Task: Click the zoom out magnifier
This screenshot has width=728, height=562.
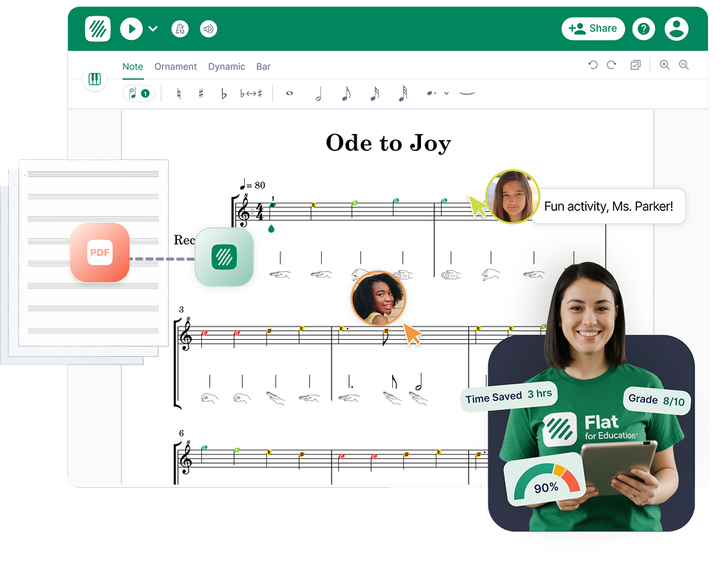Action: click(684, 65)
